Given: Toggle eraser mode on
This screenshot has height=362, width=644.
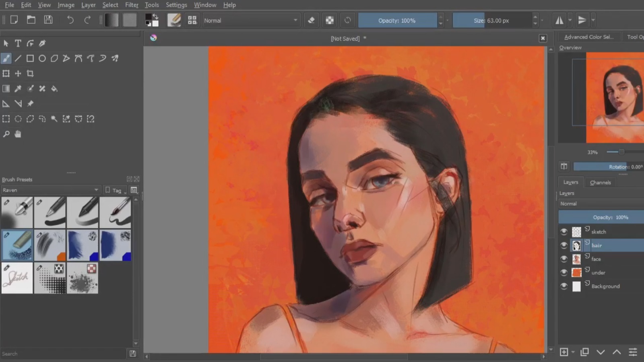Looking at the screenshot, I should pyautogui.click(x=311, y=20).
